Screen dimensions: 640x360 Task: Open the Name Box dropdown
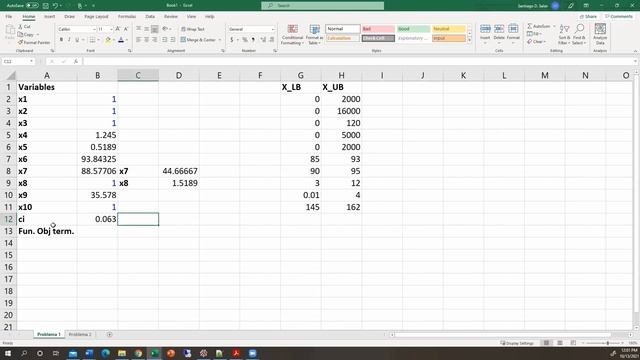(31, 61)
